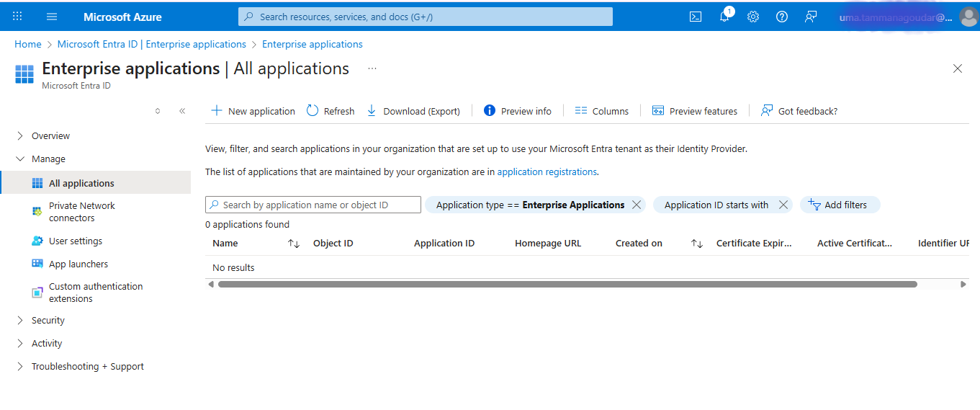Click the Certificate Expiry column header
This screenshot has height=410, width=980.
tap(754, 244)
